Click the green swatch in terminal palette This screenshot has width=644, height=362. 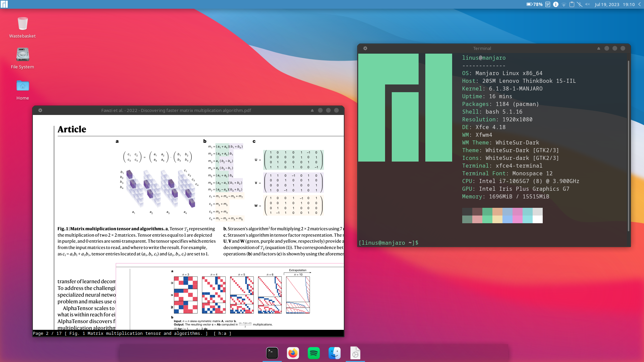487,212
